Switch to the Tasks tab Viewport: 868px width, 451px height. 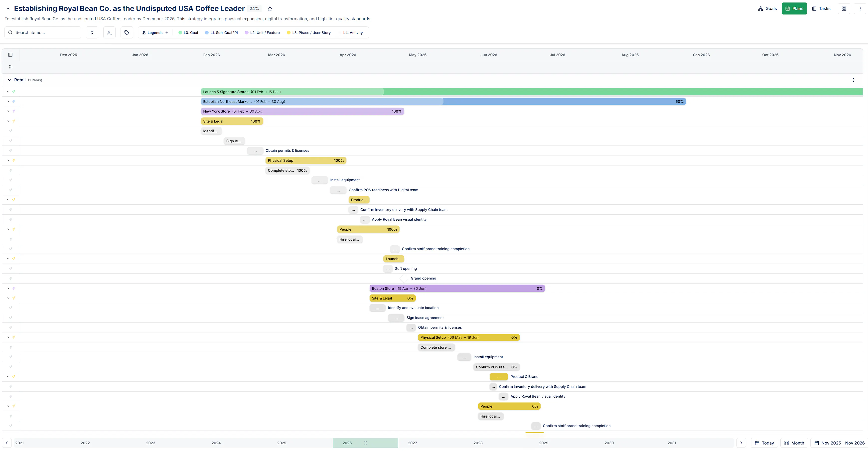coord(821,9)
